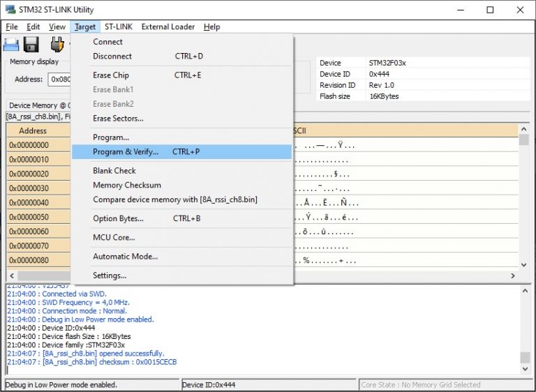Choose Erase Chip in the menu
536x392 pixels.
tap(182, 75)
